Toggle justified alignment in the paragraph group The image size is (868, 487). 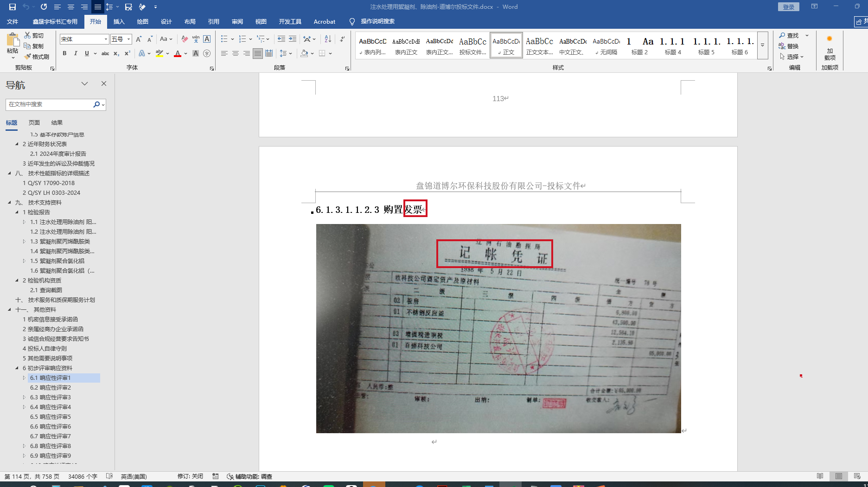point(258,53)
